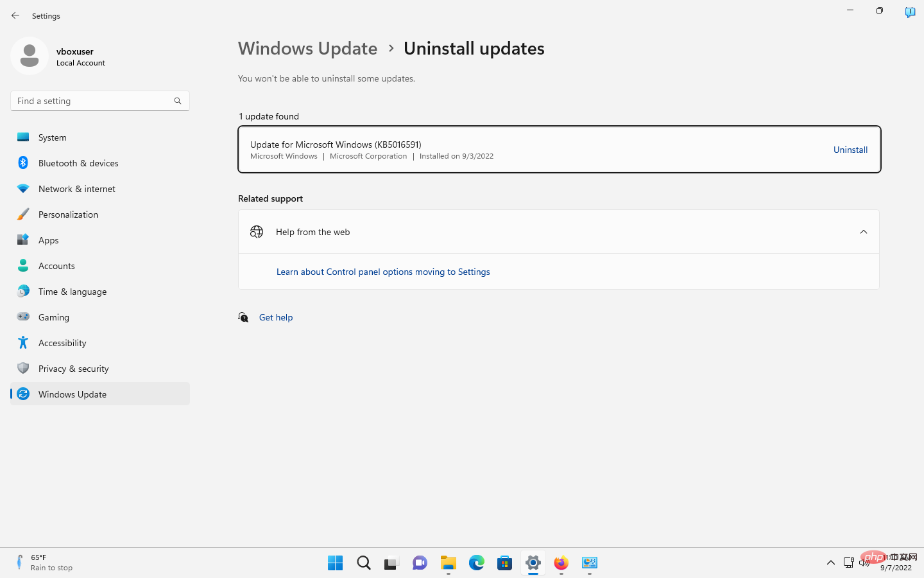Select Network & internet in the sidebar

tap(100, 189)
